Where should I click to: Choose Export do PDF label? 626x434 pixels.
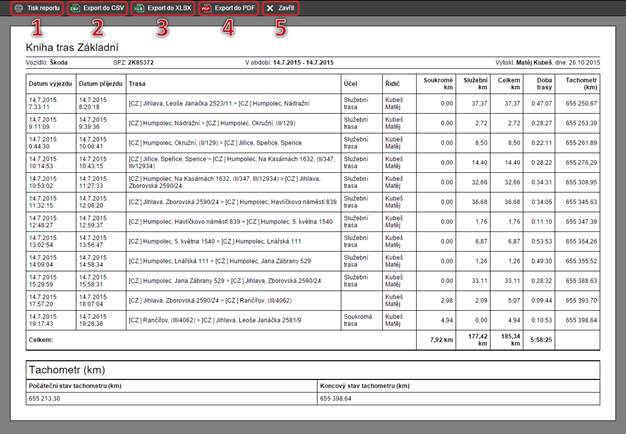[234, 8]
